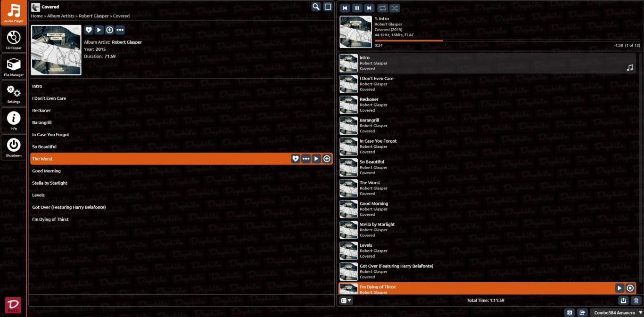Image resolution: width=644 pixels, height=317 pixels.
Task: Open the Info section
Action: 14,120
